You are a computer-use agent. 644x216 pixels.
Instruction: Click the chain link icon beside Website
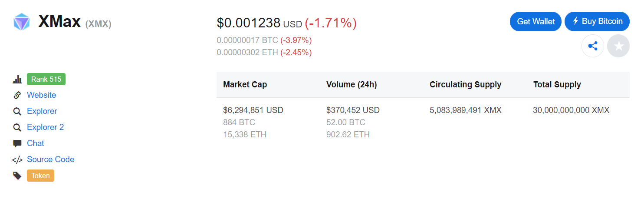point(17,95)
